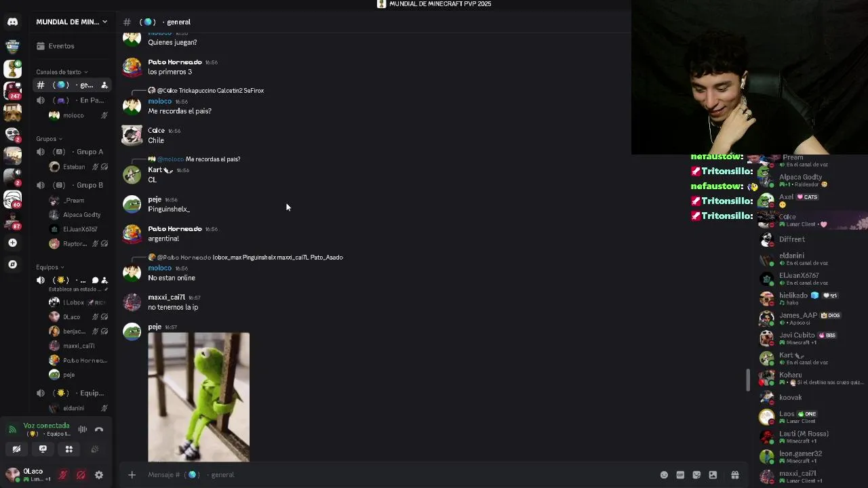Open Discord home direct messages
Viewport: 868px width, 488px height.
pyautogui.click(x=12, y=22)
